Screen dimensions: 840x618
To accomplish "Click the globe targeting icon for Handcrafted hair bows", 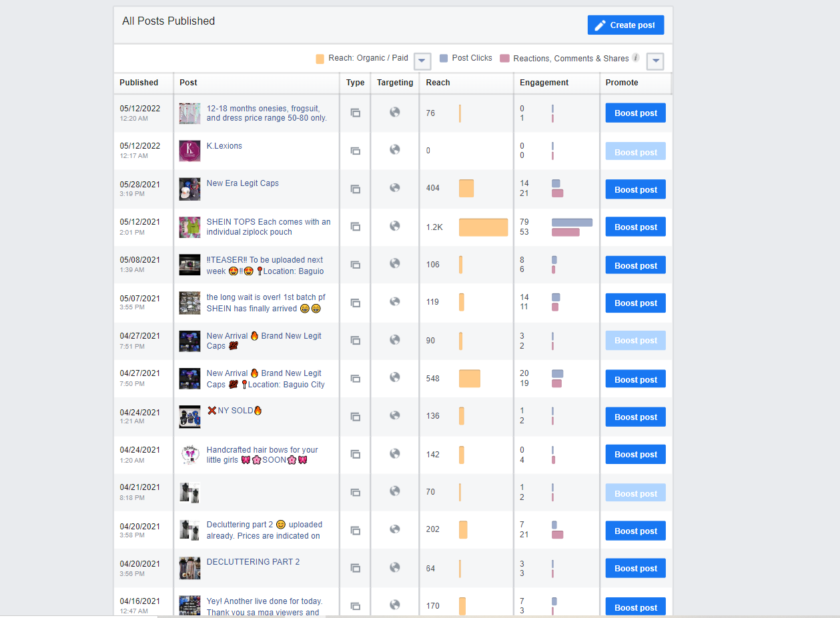I will click(395, 453).
